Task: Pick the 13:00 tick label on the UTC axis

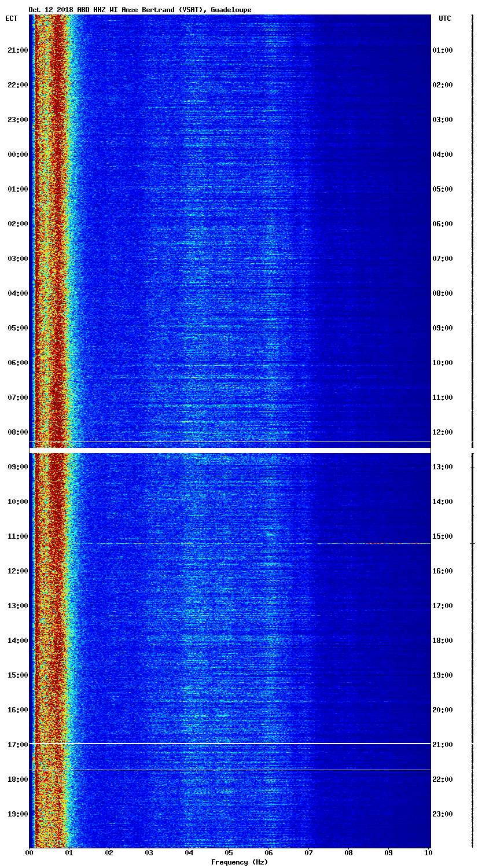Action: pyautogui.click(x=443, y=467)
